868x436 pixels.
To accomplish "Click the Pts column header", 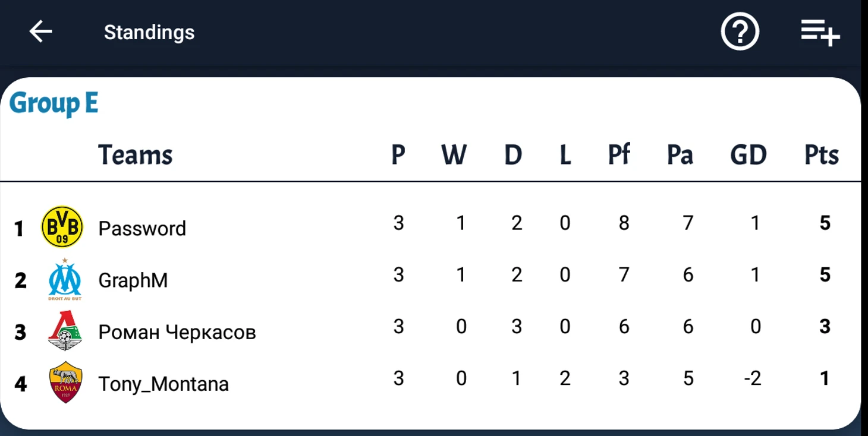I will click(x=822, y=155).
